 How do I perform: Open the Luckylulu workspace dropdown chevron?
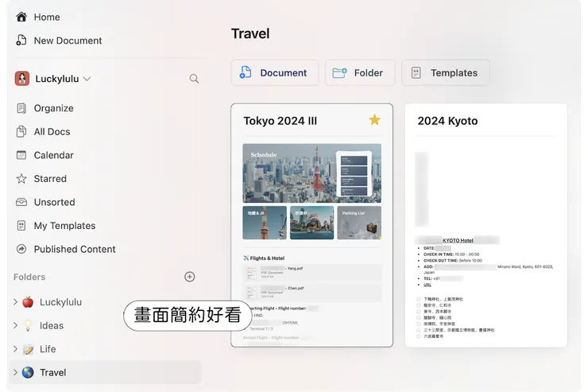pyautogui.click(x=87, y=79)
